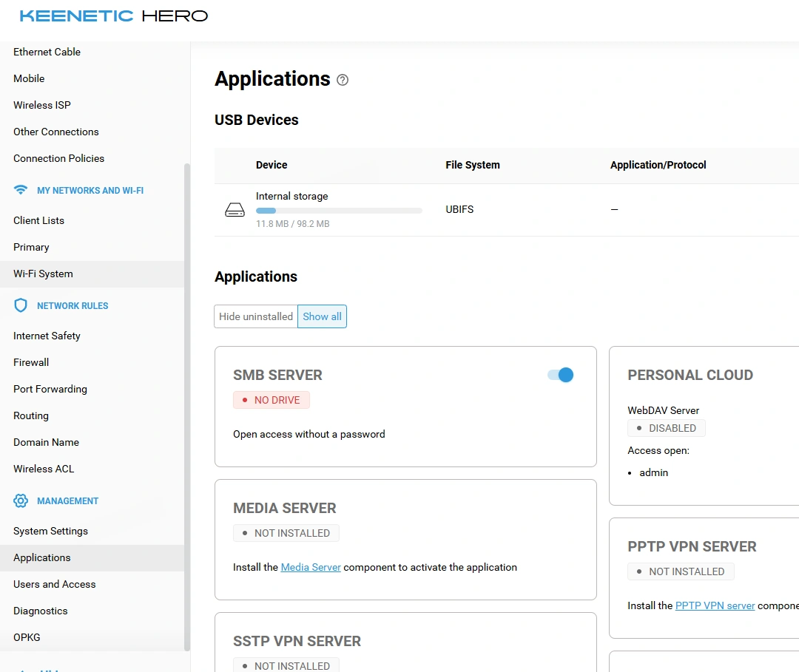Open Other Connections page
This screenshot has width=799, height=672.
[x=56, y=132]
